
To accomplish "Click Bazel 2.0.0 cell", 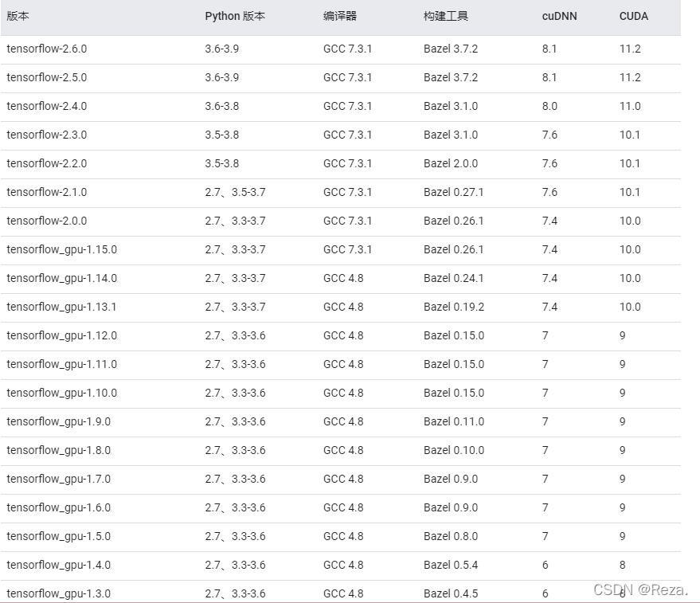I will [x=451, y=163].
